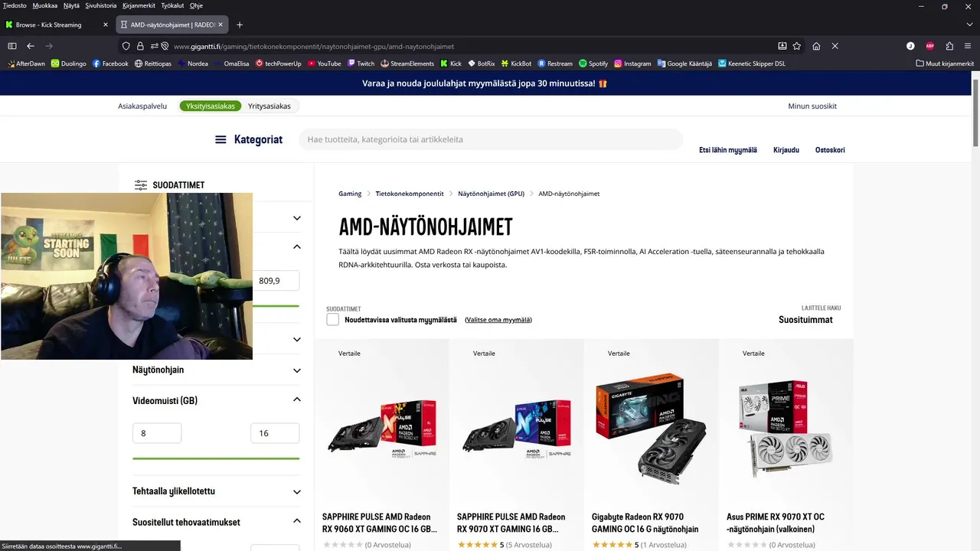Open the Kirjanmerkit menu
Viewport: 980px width, 551px height.
(x=139, y=5)
